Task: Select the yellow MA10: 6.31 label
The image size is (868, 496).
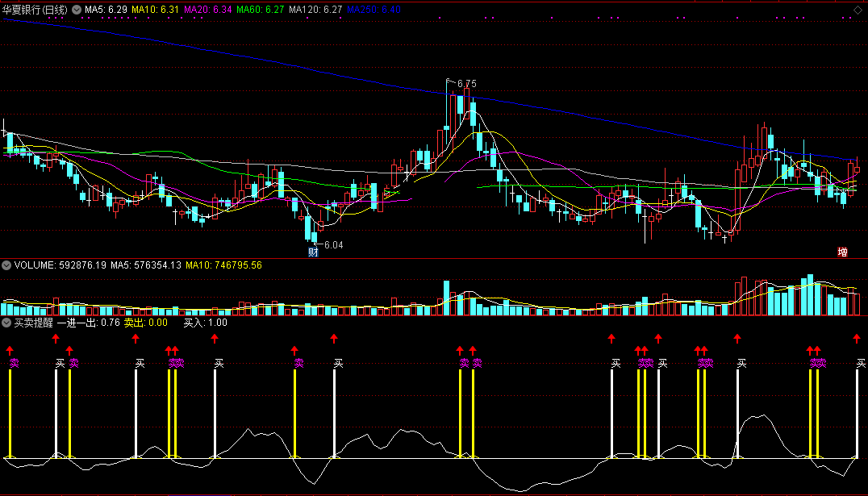Action: coord(155,10)
